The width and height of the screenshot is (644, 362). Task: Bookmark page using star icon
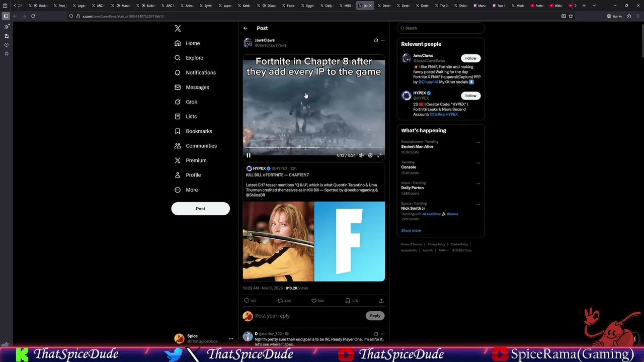[571, 16]
